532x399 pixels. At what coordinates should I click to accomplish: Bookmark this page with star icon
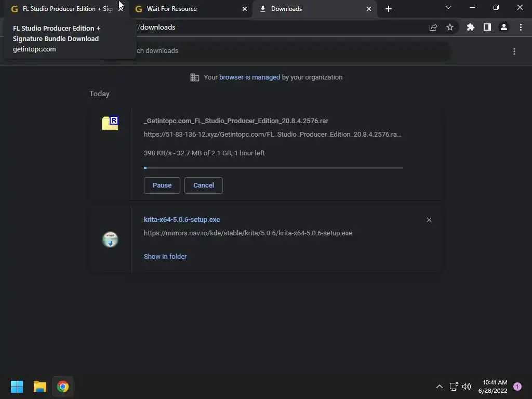coord(450,27)
